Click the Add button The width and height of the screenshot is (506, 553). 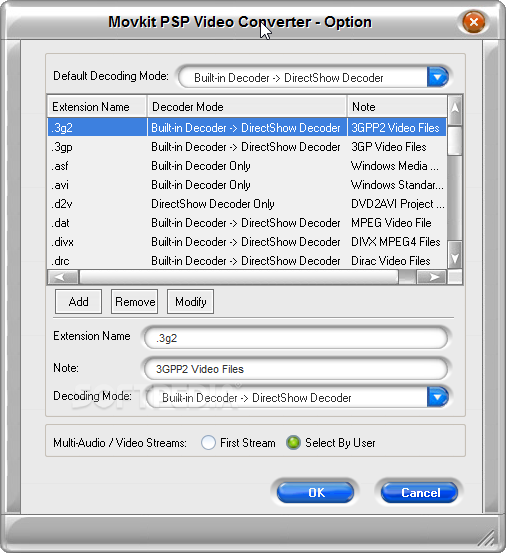tap(78, 302)
